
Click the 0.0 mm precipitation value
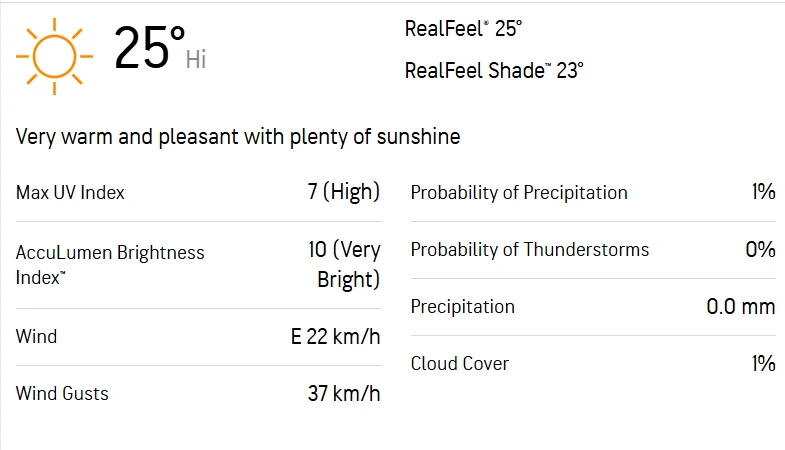click(x=740, y=307)
